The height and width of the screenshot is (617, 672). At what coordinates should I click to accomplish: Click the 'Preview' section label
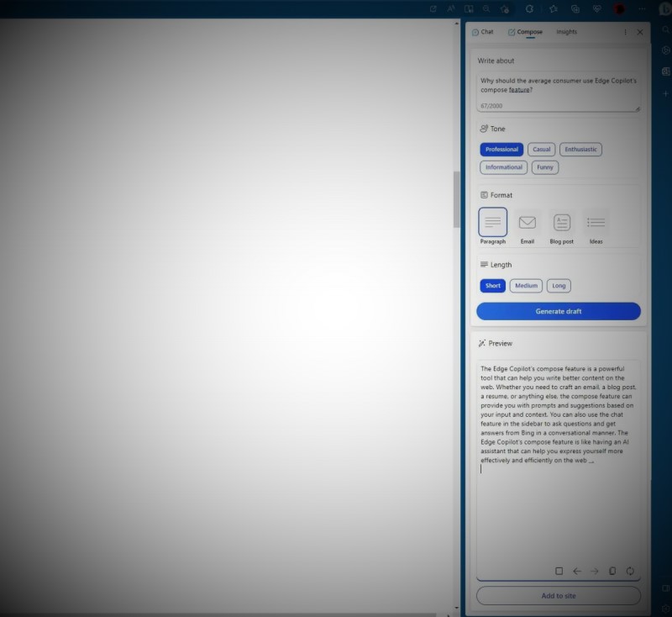pyautogui.click(x=500, y=344)
